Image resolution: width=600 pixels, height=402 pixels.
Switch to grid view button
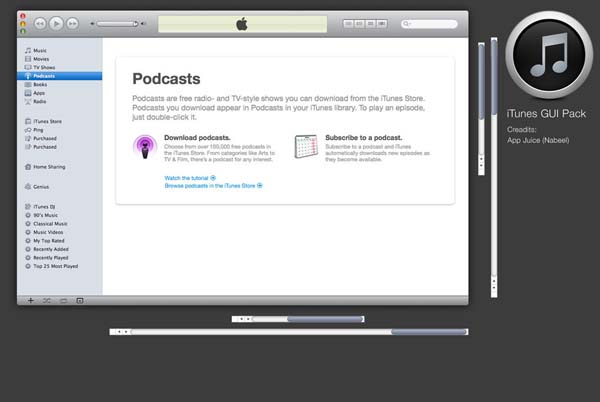click(x=370, y=24)
